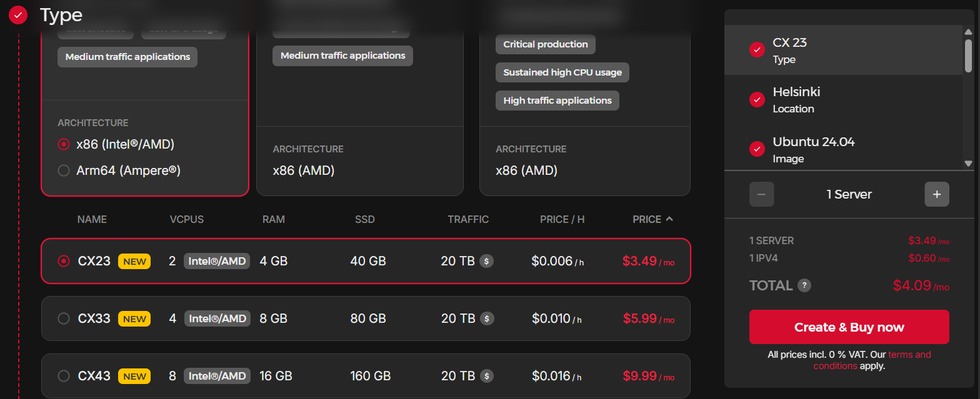
Task: Click the check icon next to CX 23 summary
Action: click(757, 50)
